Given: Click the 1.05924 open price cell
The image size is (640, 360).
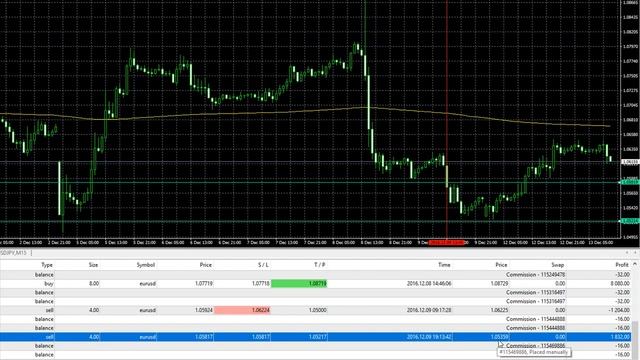Looking at the screenshot, I should [204, 310].
